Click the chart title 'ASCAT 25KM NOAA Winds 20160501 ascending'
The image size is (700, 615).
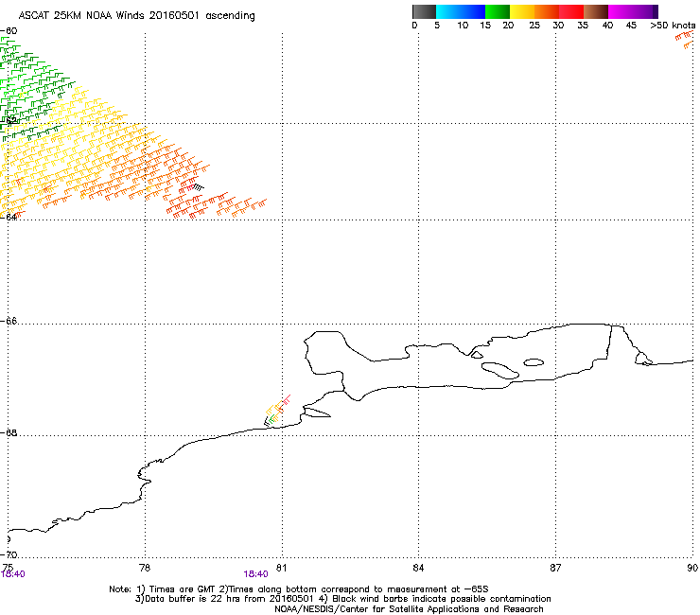tap(136, 16)
